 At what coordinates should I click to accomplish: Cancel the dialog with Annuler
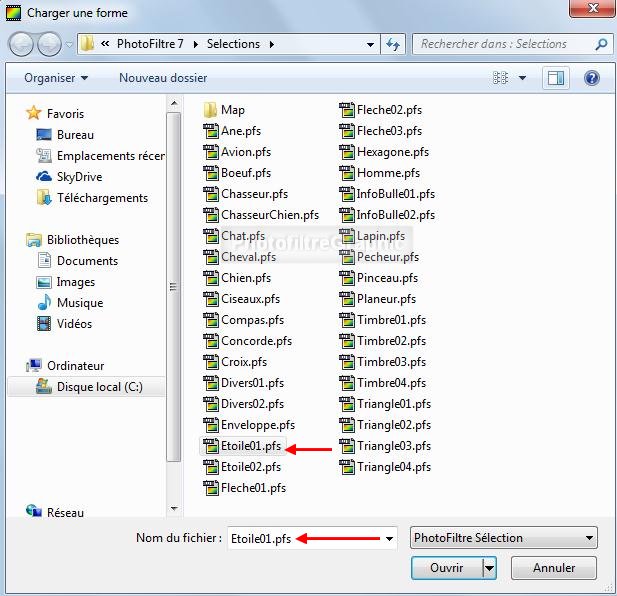click(x=553, y=568)
